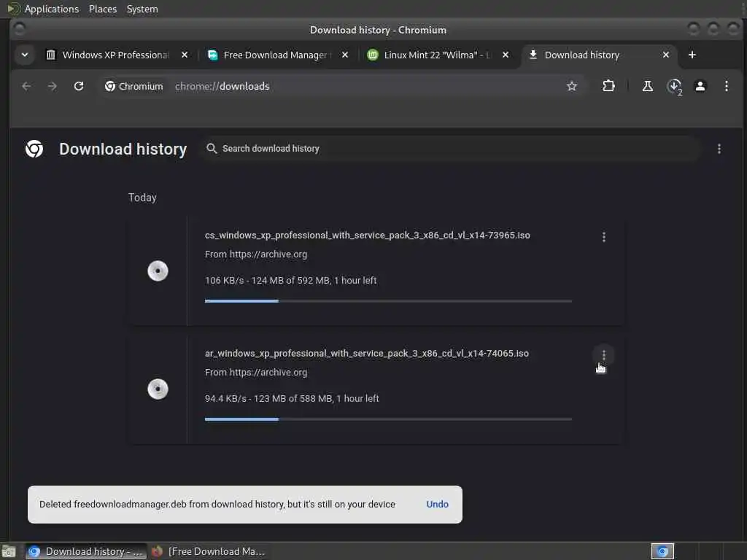Click the browser forward arrow

coord(53,86)
